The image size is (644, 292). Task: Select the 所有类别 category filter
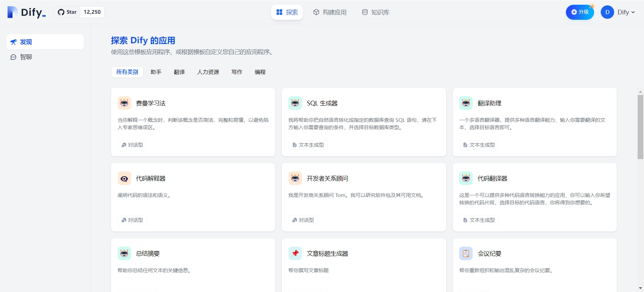127,72
